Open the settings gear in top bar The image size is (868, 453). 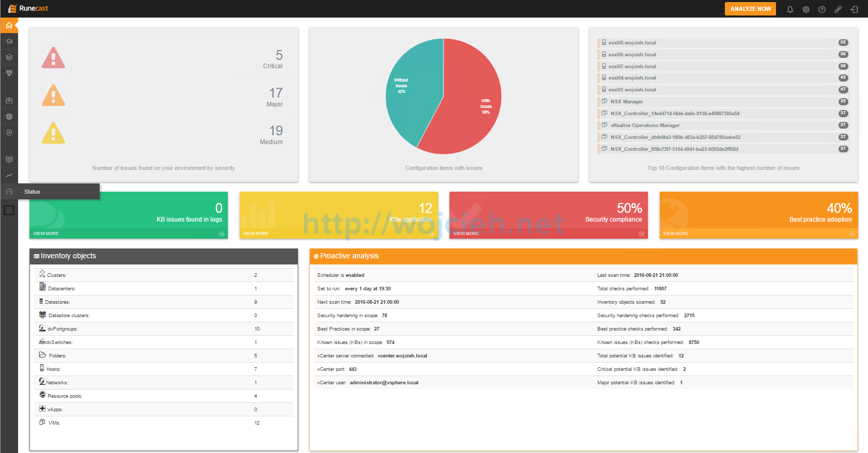click(806, 9)
